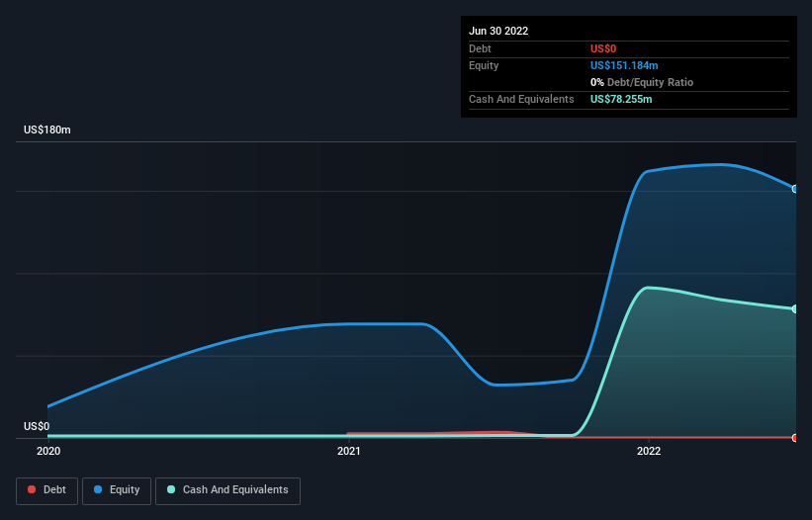Click the Debt row label in tooltip
The image size is (812, 520).
click(480, 48)
